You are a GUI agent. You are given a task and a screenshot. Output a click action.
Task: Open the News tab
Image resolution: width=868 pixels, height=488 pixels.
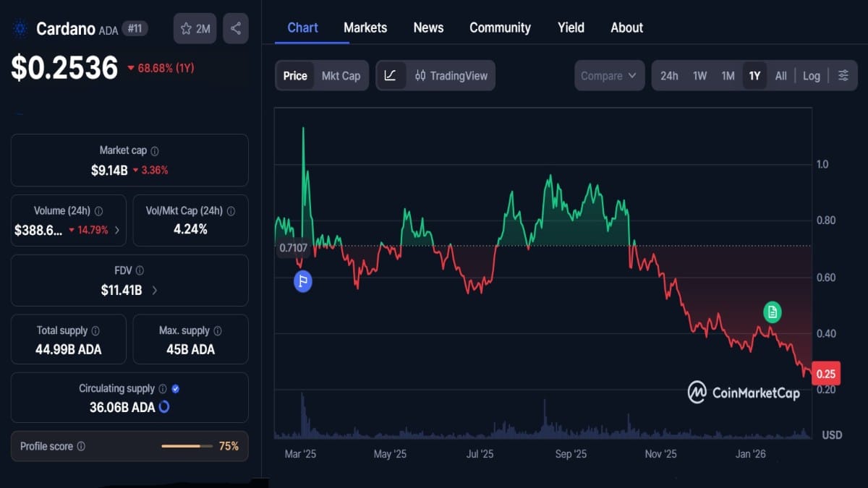[x=428, y=27]
